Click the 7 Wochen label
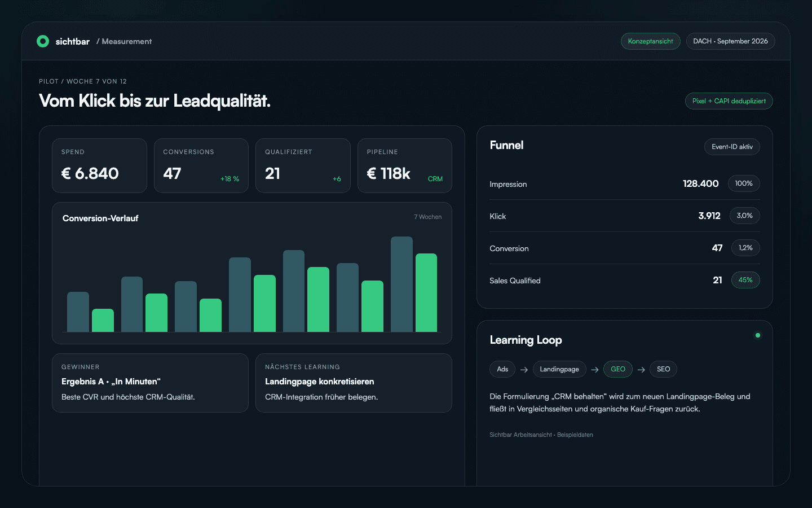 [428, 217]
